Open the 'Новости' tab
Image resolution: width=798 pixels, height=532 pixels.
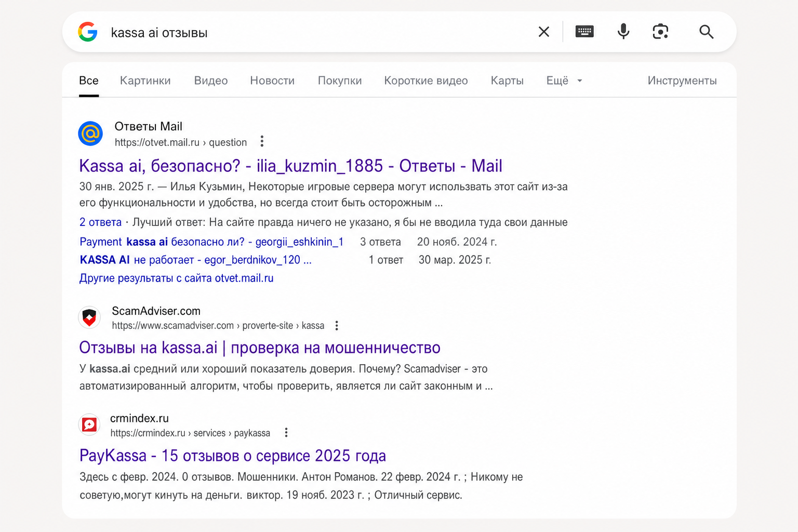(x=272, y=81)
